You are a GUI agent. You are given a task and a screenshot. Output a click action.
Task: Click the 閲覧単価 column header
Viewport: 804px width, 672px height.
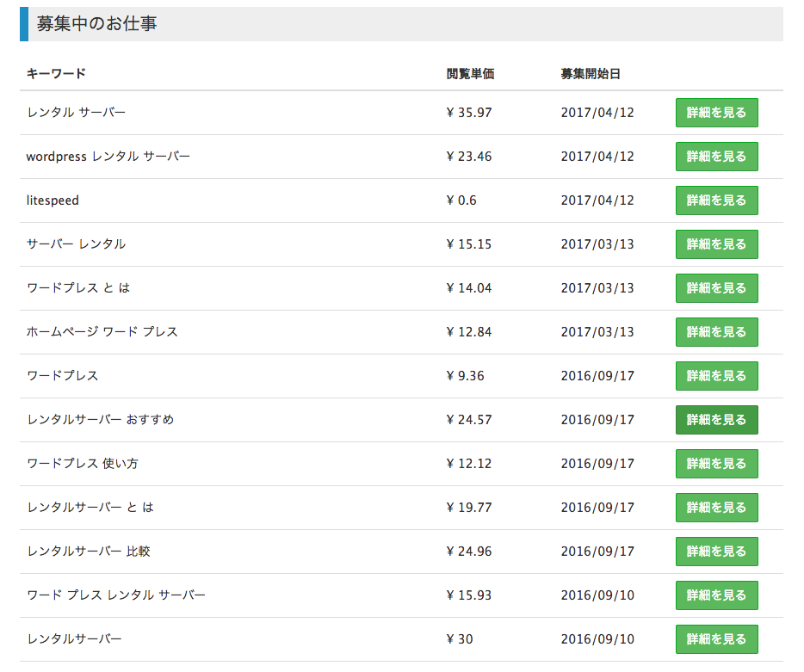click(470, 74)
